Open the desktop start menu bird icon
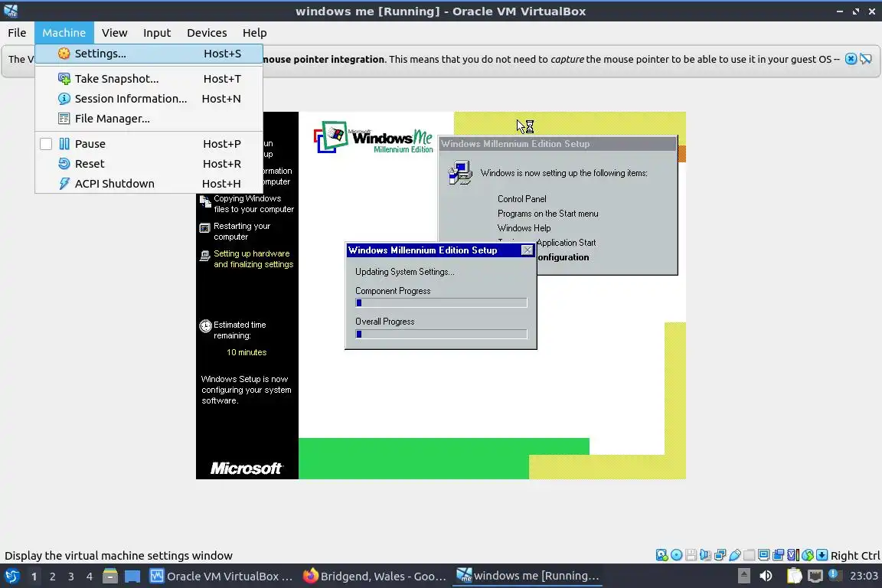Viewport: 882px width, 588px height. pos(11,577)
